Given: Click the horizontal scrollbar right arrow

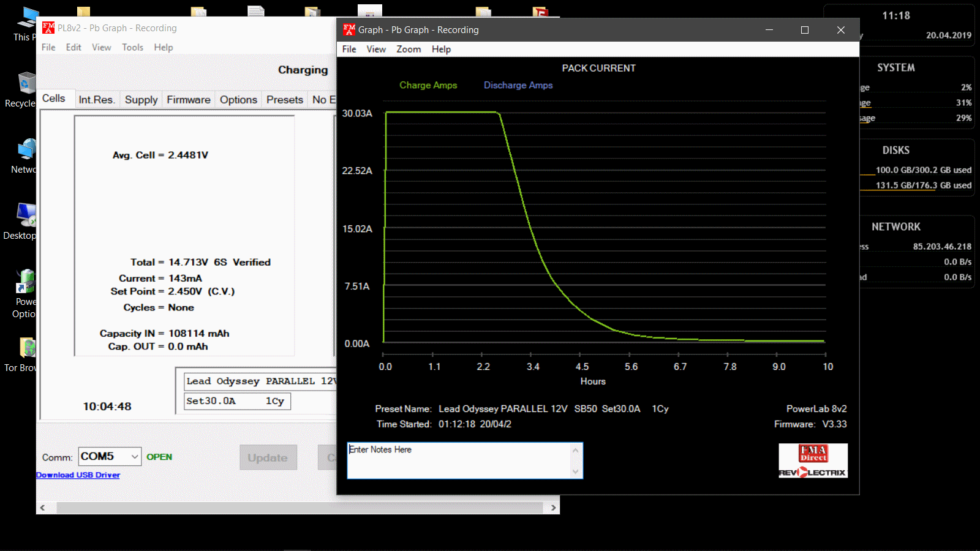Looking at the screenshot, I should click(553, 508).
